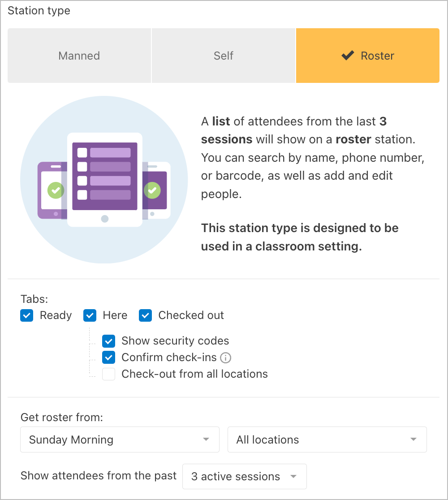Viewport: 448px width, 500px height.
Task: Open the All locations dropdown
Action: pos(327,440)
